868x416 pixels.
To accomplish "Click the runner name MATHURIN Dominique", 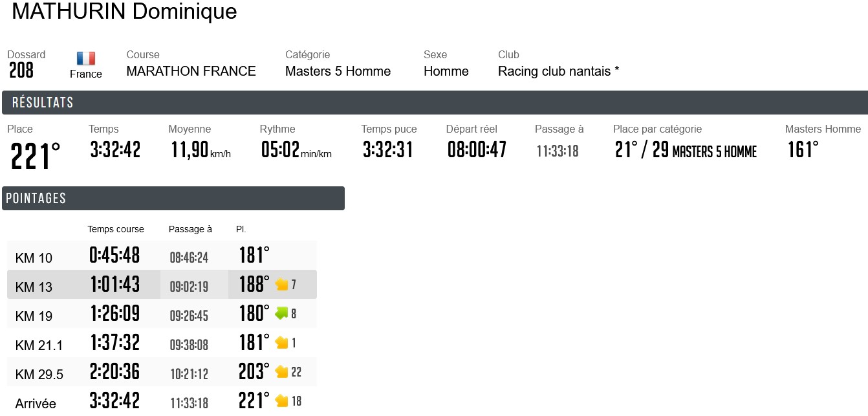I will (124, 12).
